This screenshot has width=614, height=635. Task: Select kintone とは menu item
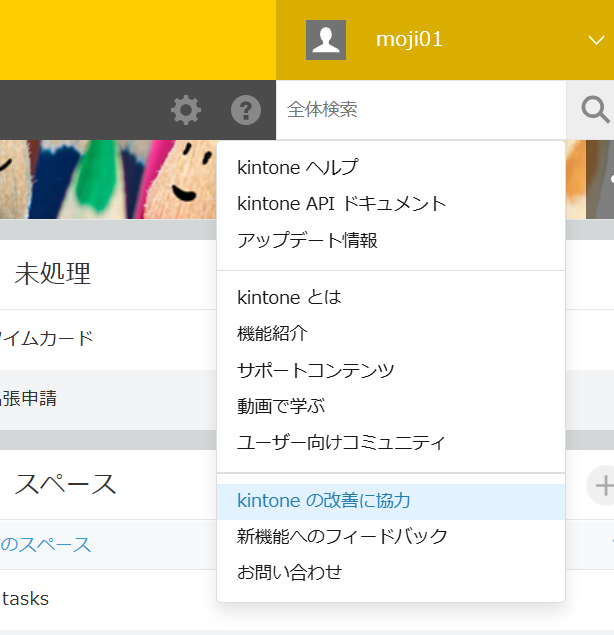pyautogui.click(x=391, y=297)
